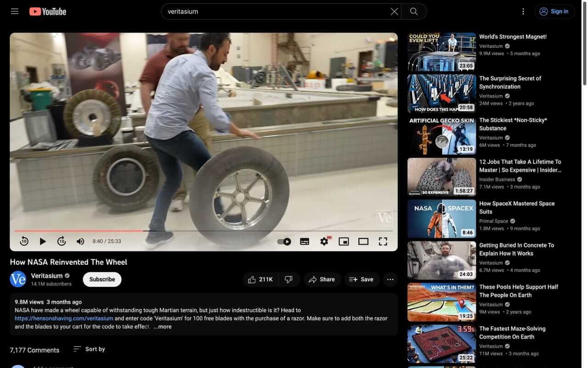The height and width of the screenshot is (368, 588).
Task: Click the 14.1M subscribers text
Action: pyautogui.click(x=51, y=284)
